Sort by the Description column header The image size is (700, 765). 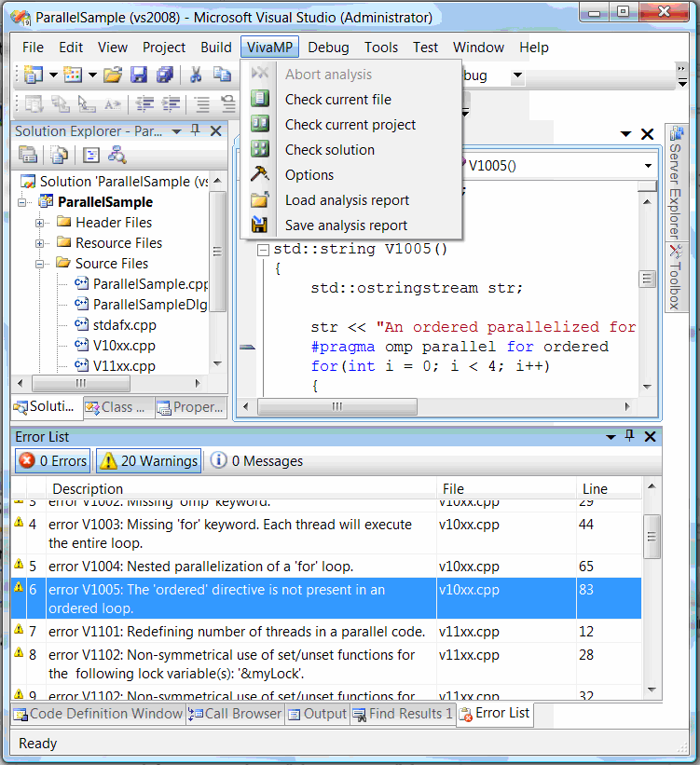click(x=241, y=488)
